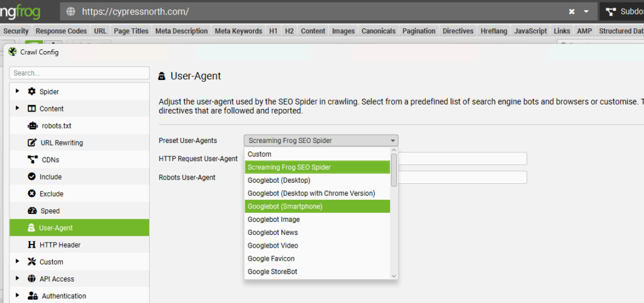
Task: Open the URL Rewriting settings
Action: click(79, 142)
